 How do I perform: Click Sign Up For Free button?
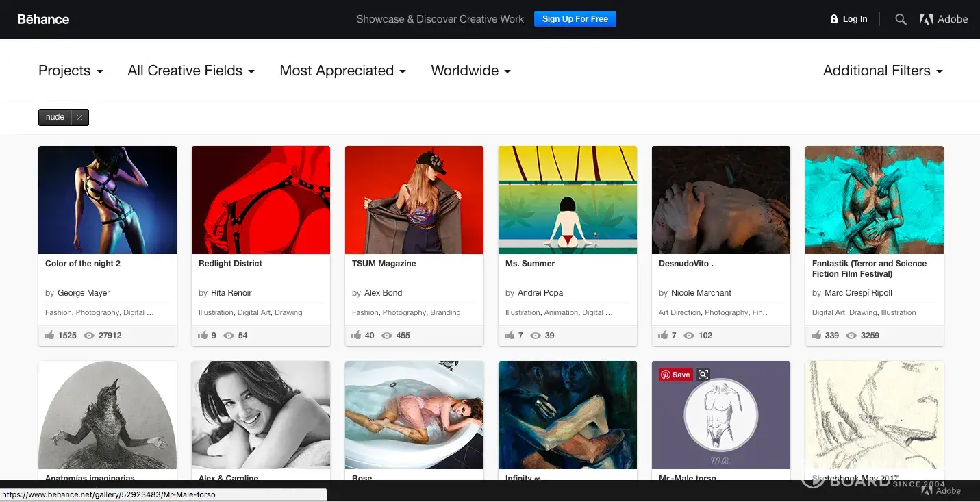tap(575, 19)
